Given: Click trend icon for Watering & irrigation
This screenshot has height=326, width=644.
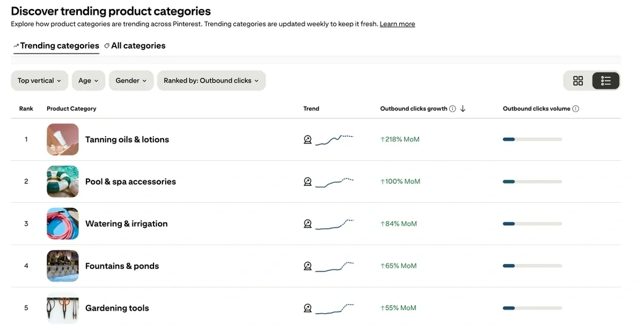Looking at the screenshot, I should pos(308,224).
